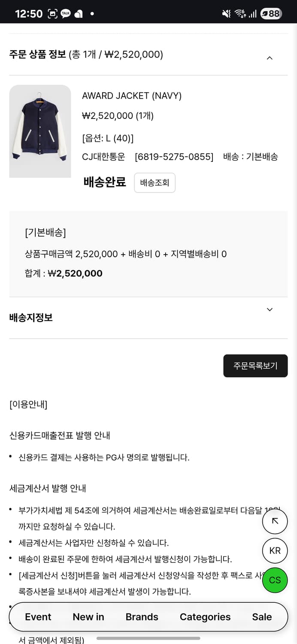Screen dimensions: 297x644
Task: Browse the Brands tab
Action: (x=142, y=617)
